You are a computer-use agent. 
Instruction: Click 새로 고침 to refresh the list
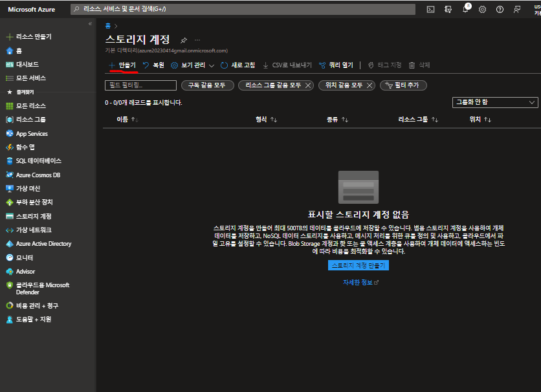pos(237,65)
